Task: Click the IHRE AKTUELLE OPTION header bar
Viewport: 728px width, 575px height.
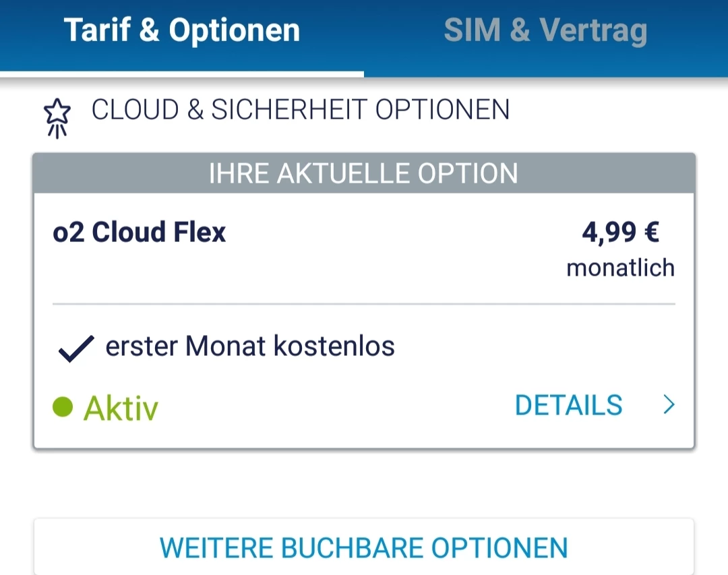Action: (364, 174)
